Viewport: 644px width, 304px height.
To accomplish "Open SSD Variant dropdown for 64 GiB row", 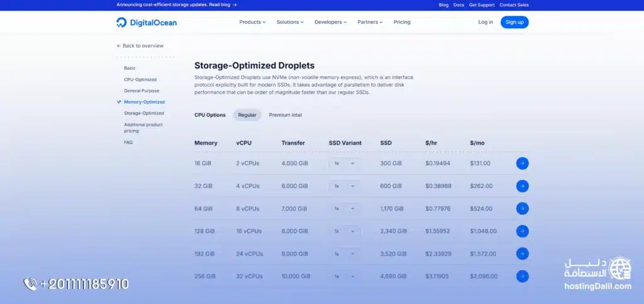I will pyautogui.click(x=344, y=209).
